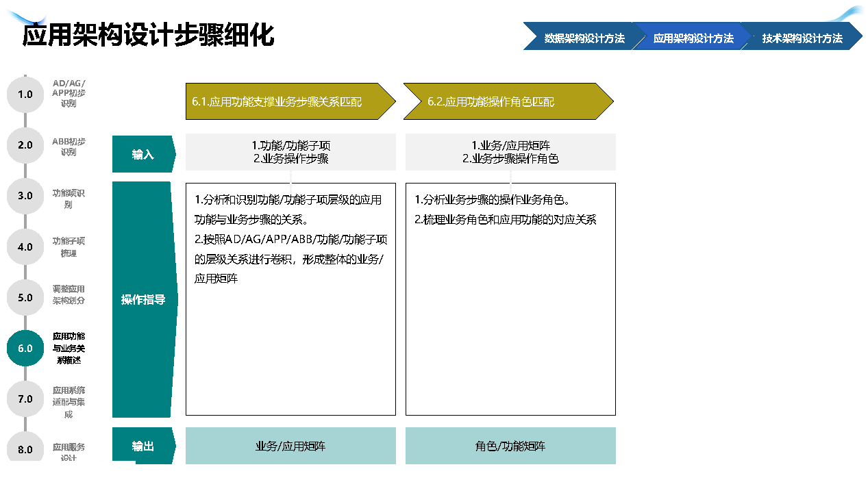Click the 角色/功能矩阵 output box
Viewport: 868px width, 493px height.
tap(510, 446)
